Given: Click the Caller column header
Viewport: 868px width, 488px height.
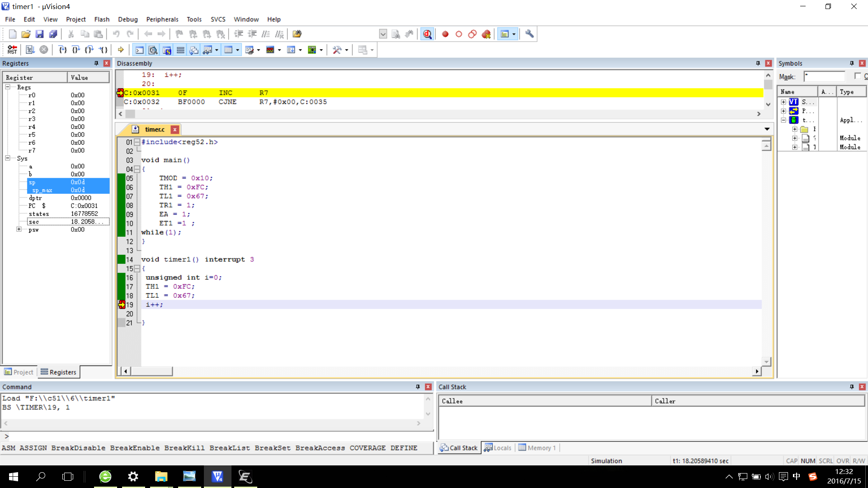Looking at the screenshot, I should 758,401.
